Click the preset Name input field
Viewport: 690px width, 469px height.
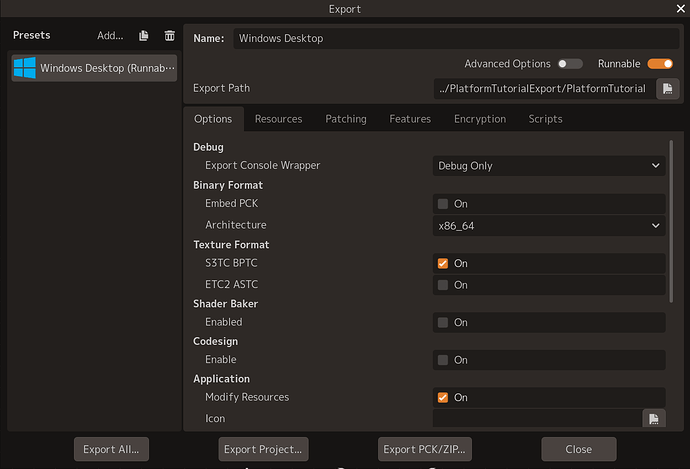tap(456, 38)
